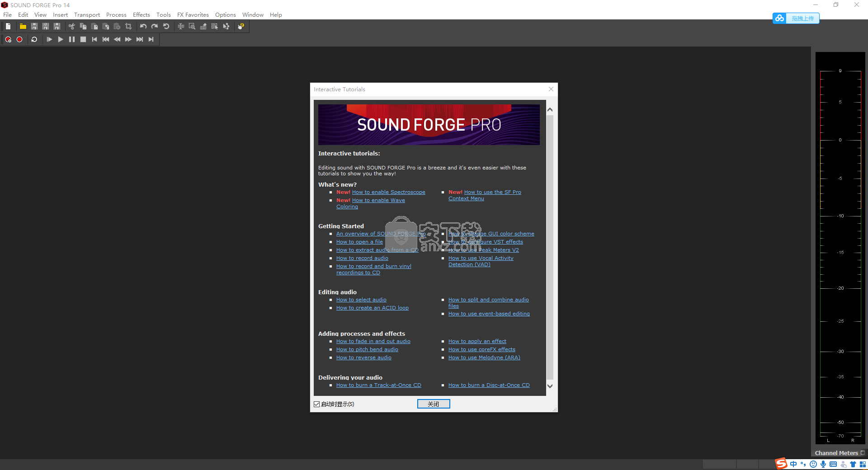Click the Arm and Record button
This screenshot has height=470, width=868.
click(x=8, y=39)
